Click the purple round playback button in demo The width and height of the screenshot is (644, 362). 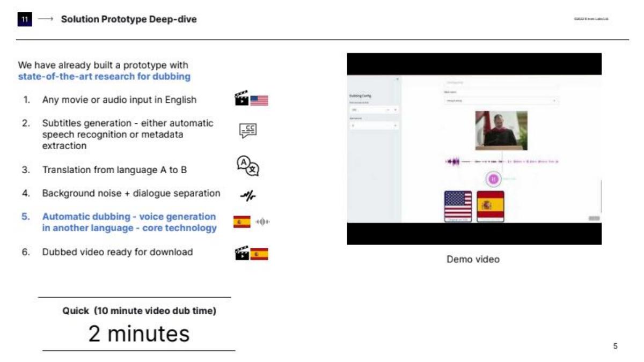tap(493, 179)
